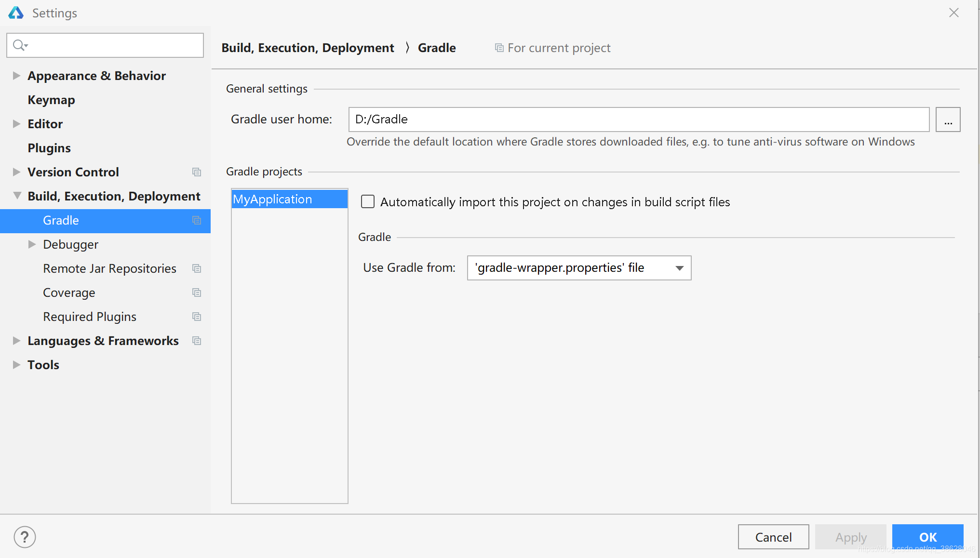Screen dimensions: 980x558
Task: Click the Android Studio logo icon
Action: pyautogui.click(x=16, y=13)
